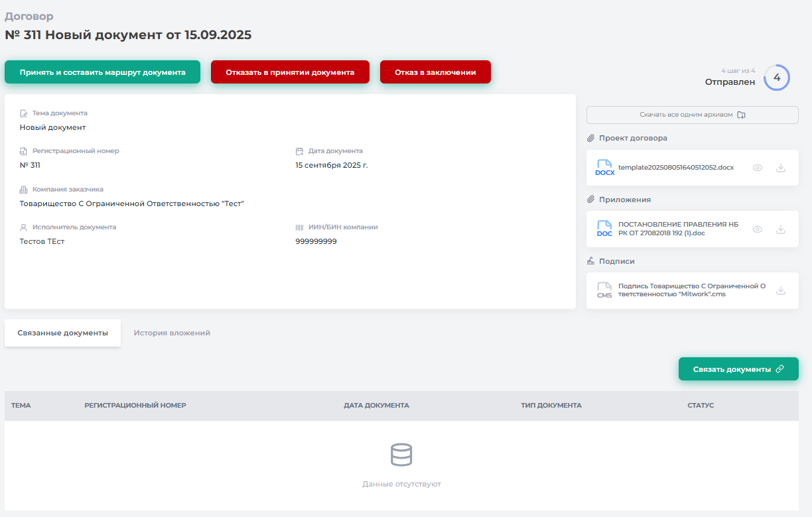This screenshot has height=517, width=812.
Task: Open the Связанные документы tab
Action: 62,333
